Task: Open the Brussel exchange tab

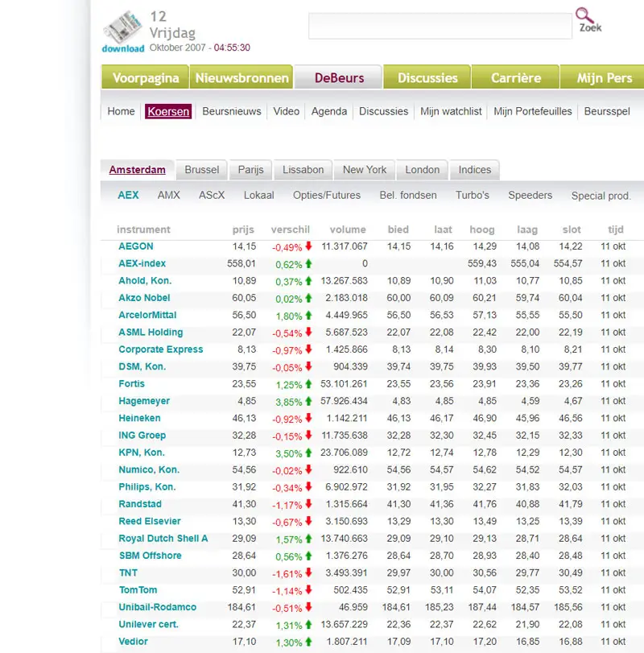Action: click(201, 170)
